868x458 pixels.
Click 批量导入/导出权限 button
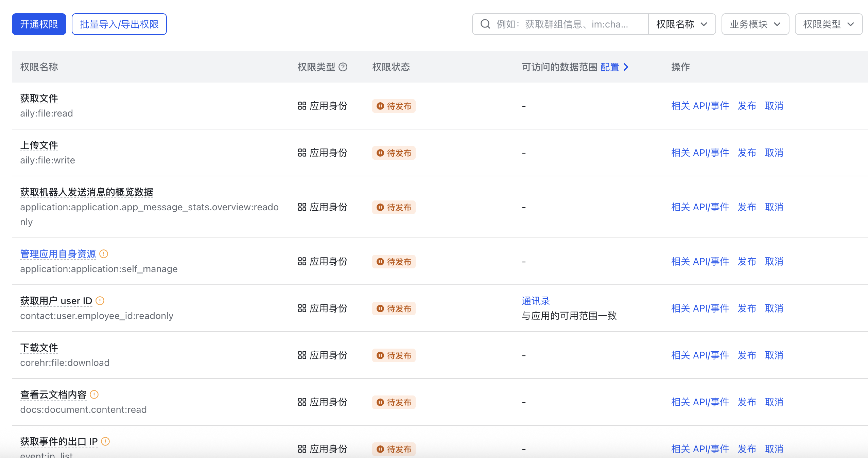click(119, 24)
